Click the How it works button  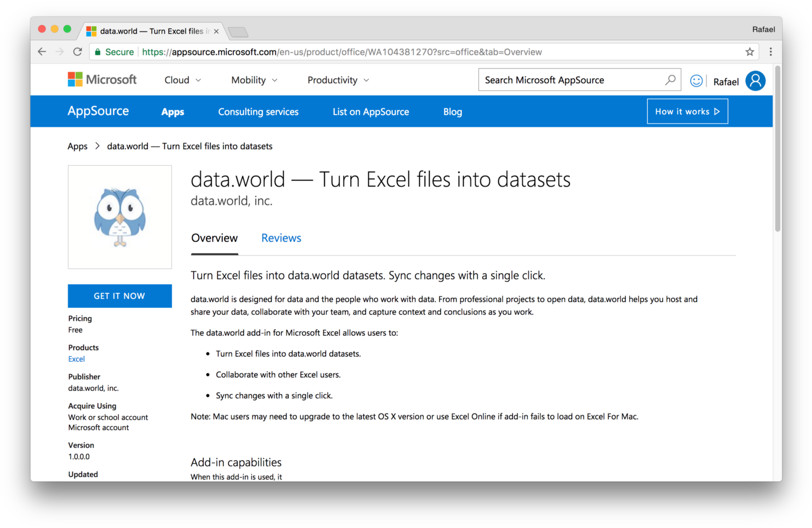point(688,112)
